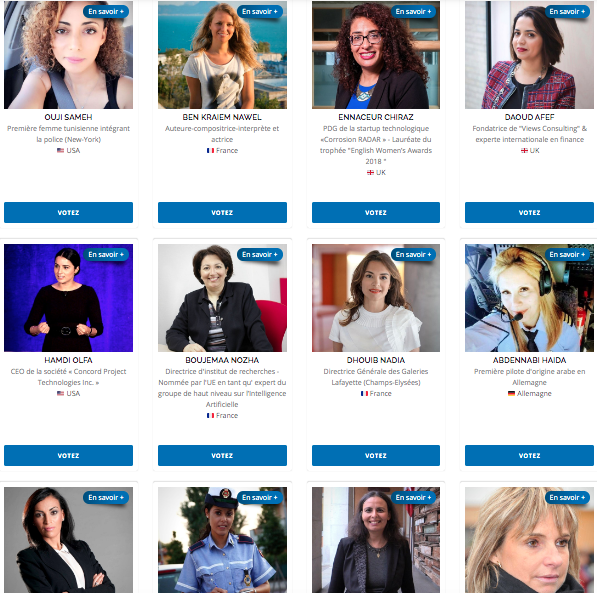Select the pilot photo of Abdennabi Haida
597x593 pixels.
(x=529, y=298)
